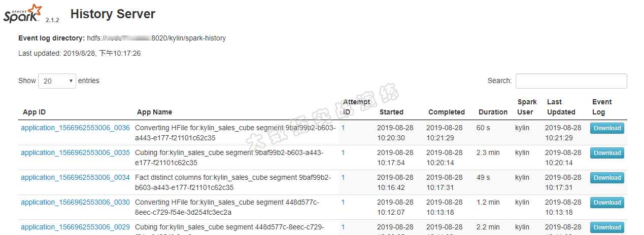Open the Show entries count dropdown

[57, 81]
